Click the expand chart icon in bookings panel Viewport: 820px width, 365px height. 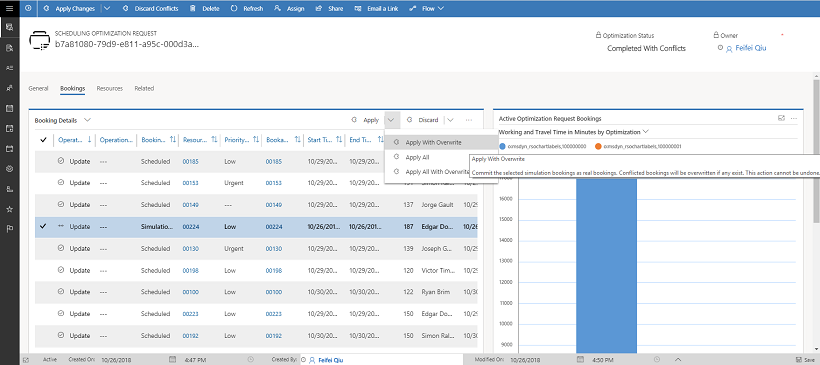click(x=781, y=118)
